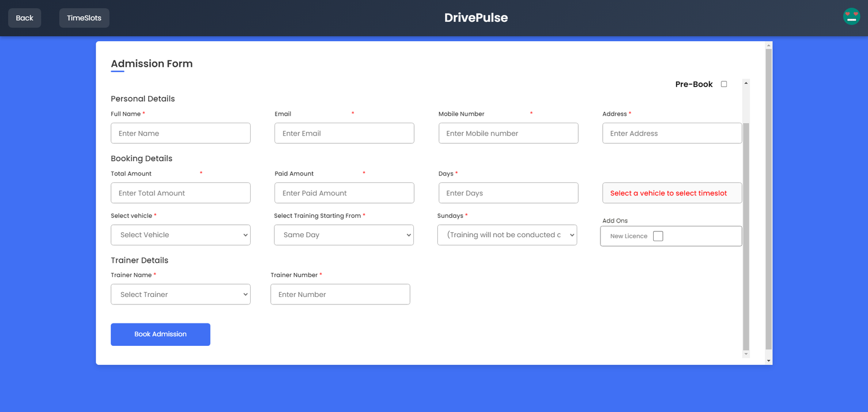Click the Trainer Details section heading
The width and height of the screenshot is (868, 412).
(139, 260)
